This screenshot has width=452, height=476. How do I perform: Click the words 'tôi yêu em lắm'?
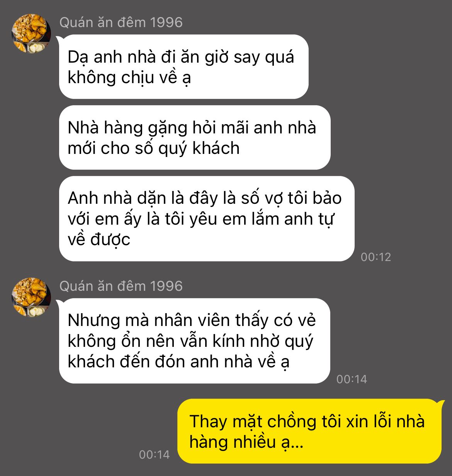pyautogui.click(x=222, y=219)
